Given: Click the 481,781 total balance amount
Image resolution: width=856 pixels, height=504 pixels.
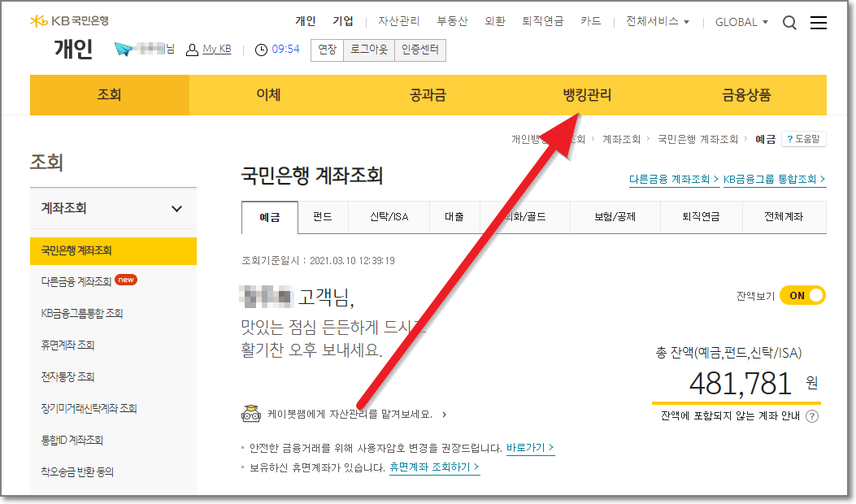Looking at the screenshot, I should pos(741,384).
